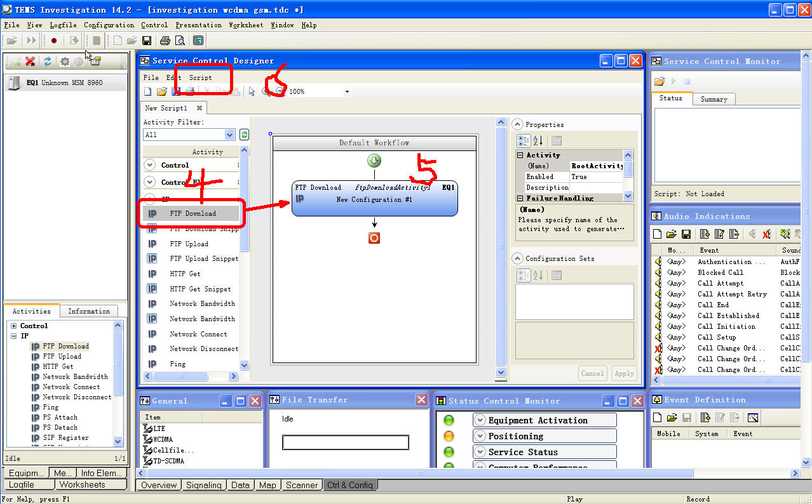This screenshot has height=504, width=812.
Task: Collapse the Activity property group
Action: pos(520,155)
